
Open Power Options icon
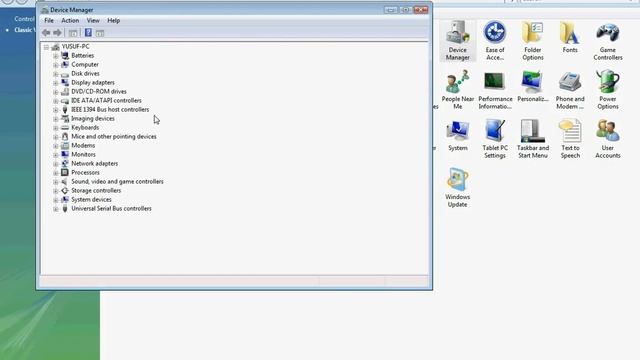608,90
